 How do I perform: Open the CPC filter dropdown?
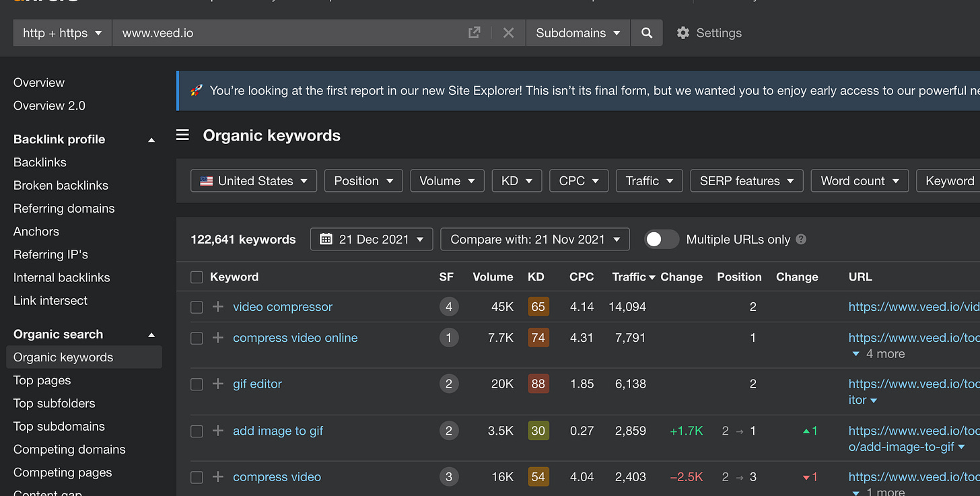point(579,181)
